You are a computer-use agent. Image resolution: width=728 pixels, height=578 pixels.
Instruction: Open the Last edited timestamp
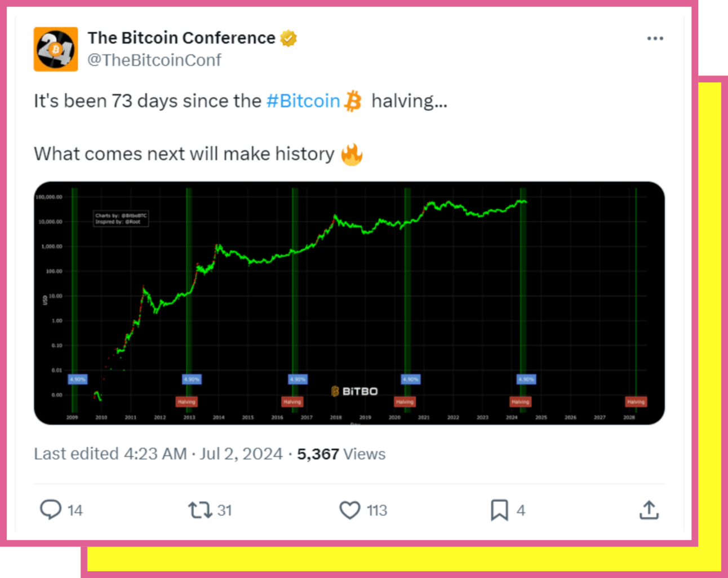tap(158, 454)
